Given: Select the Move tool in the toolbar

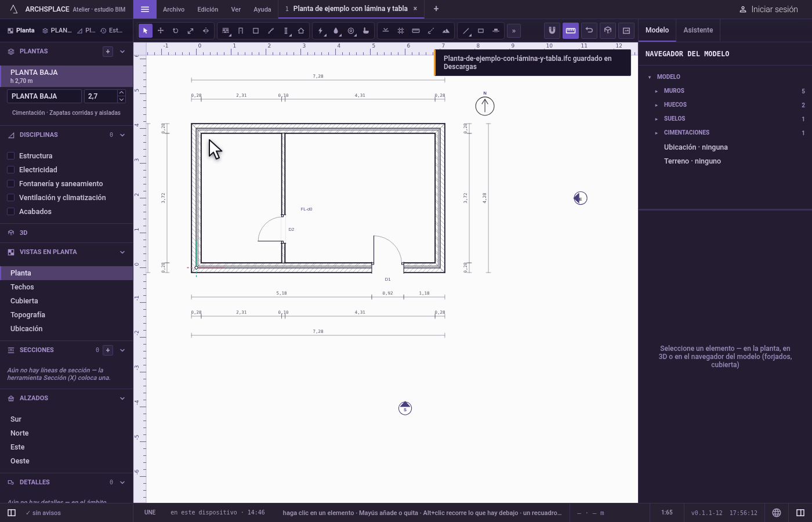Looking at the screenshot, I should [x=161, y=31].
